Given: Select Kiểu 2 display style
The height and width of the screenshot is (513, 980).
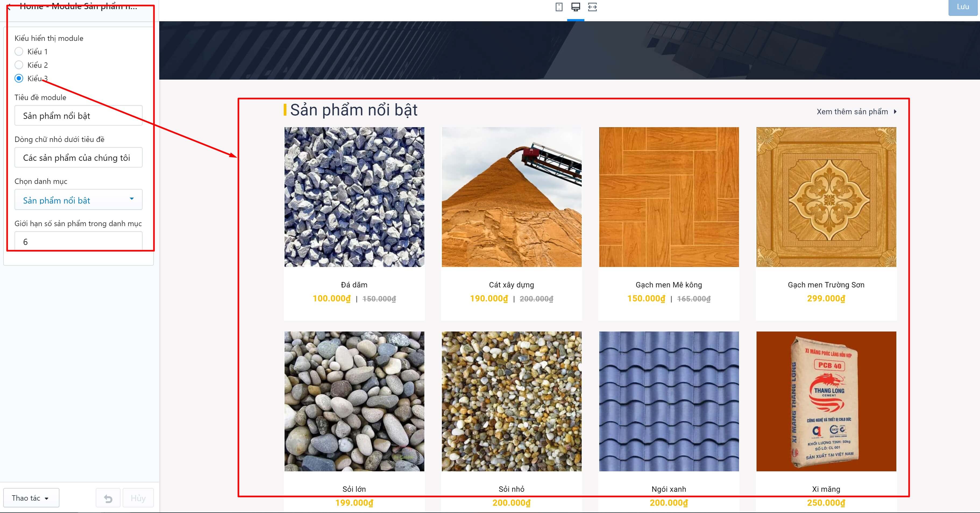Looking at the screenshot, I should (x=19, y=65).
